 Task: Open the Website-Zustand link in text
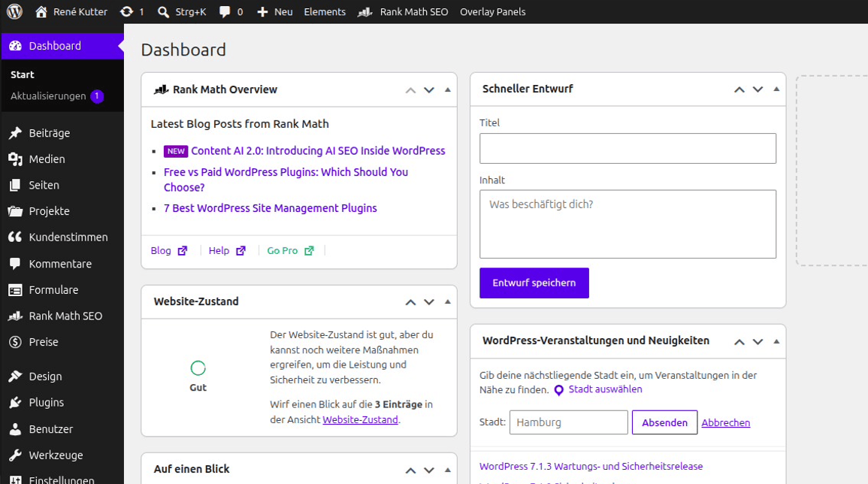[x=361, y=420]
